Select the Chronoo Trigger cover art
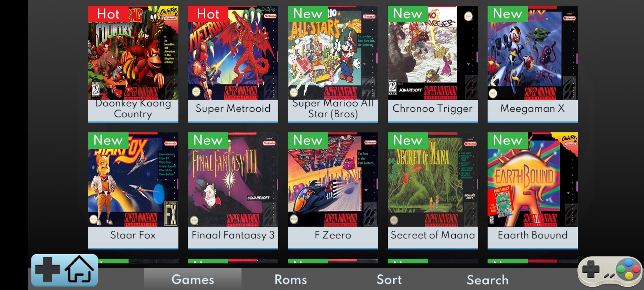 [x=433, y=53]
